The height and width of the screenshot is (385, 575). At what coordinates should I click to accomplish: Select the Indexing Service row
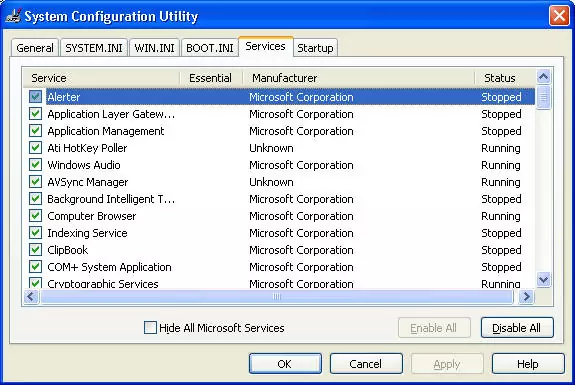coord(279,233)
